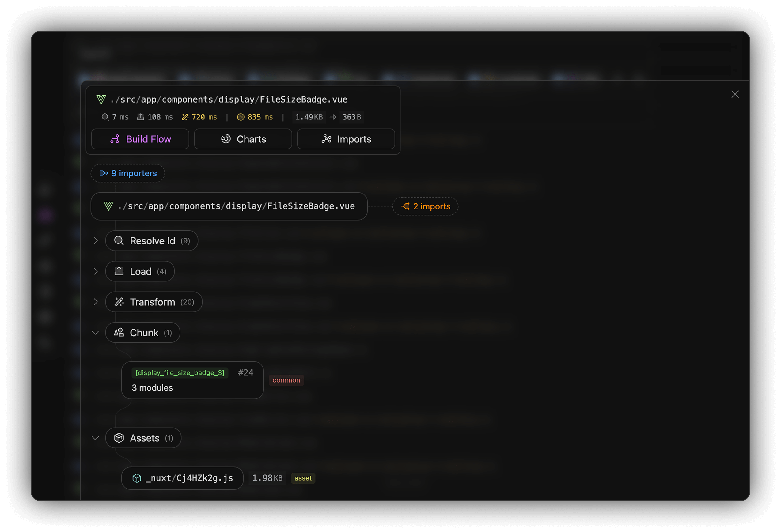Screen dimensions: 781x532
Task: Expand the Resolve Id (9) section
Action: coord(96,240)
